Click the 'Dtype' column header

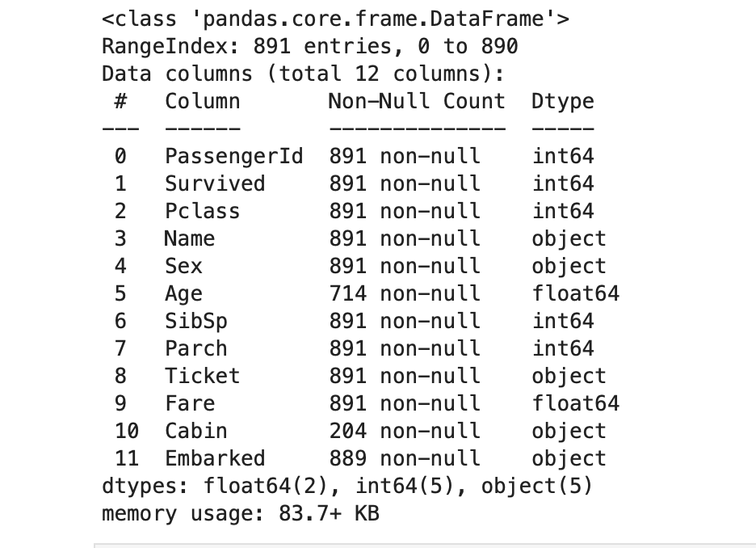[x=562, y=101]
